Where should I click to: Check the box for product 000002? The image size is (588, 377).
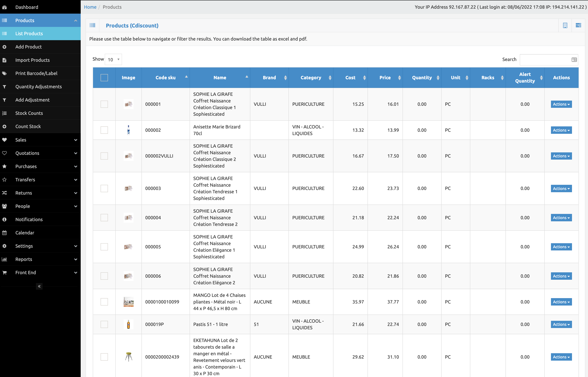[104, 130]
